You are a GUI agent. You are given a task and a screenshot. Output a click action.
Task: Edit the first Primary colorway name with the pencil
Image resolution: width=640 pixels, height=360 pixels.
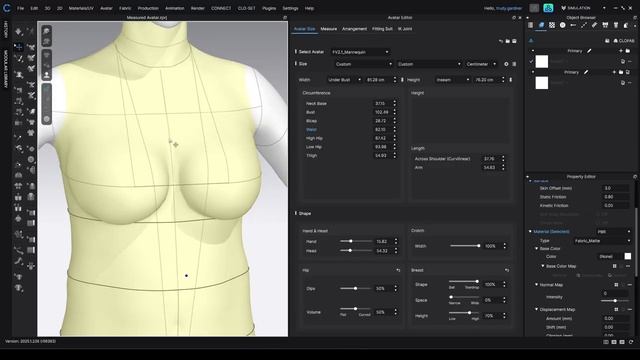(x=589, y=51)
